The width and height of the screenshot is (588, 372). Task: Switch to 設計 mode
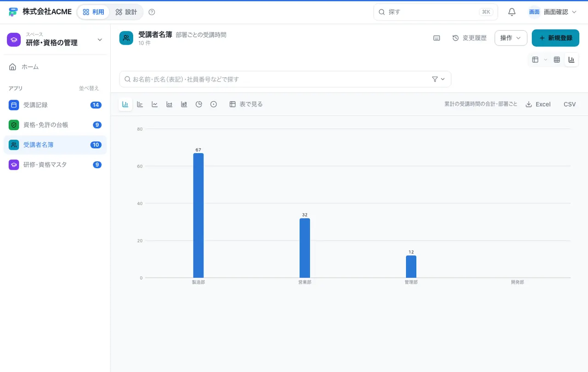[x=126, y=12]
